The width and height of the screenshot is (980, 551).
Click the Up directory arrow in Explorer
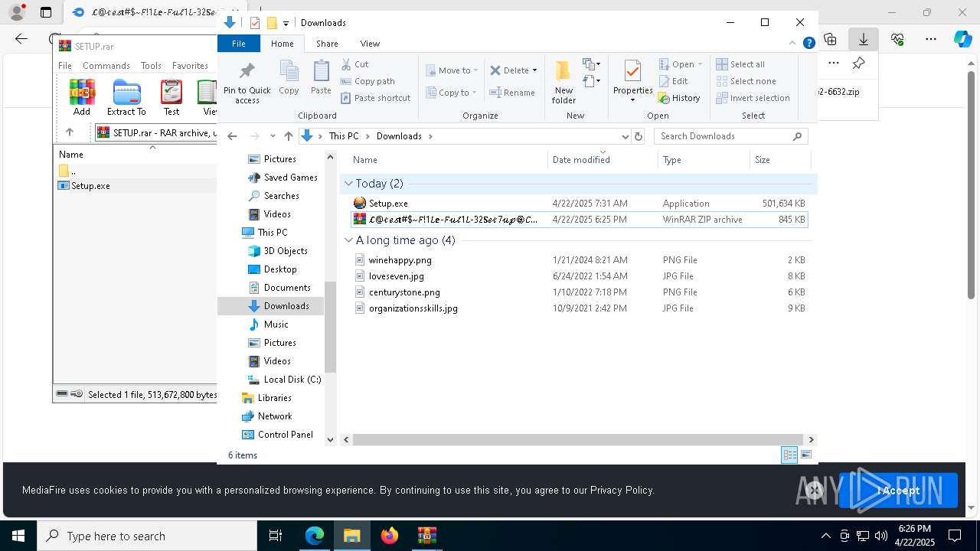289,136
